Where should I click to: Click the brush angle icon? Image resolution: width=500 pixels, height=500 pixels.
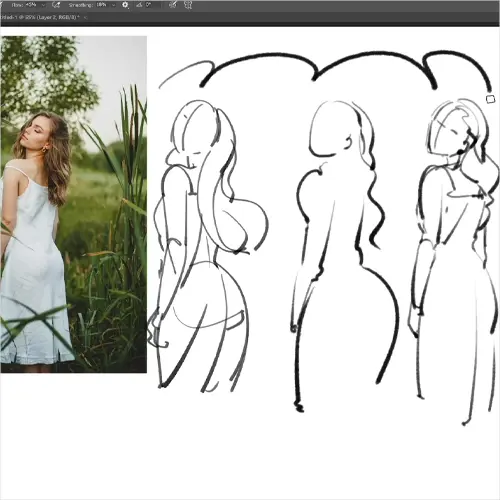tap(139, 5)
